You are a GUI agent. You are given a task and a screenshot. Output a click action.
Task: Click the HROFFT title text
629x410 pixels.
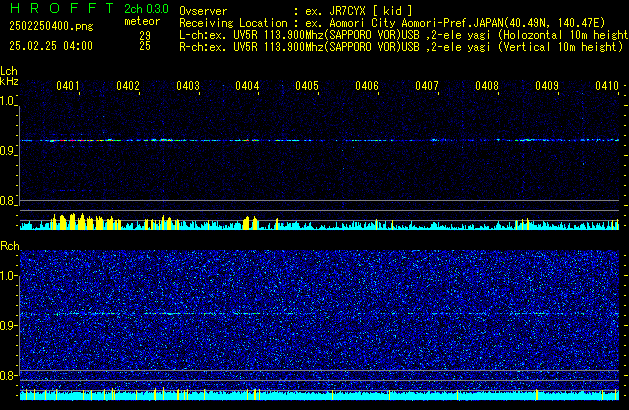pos(62,8)
